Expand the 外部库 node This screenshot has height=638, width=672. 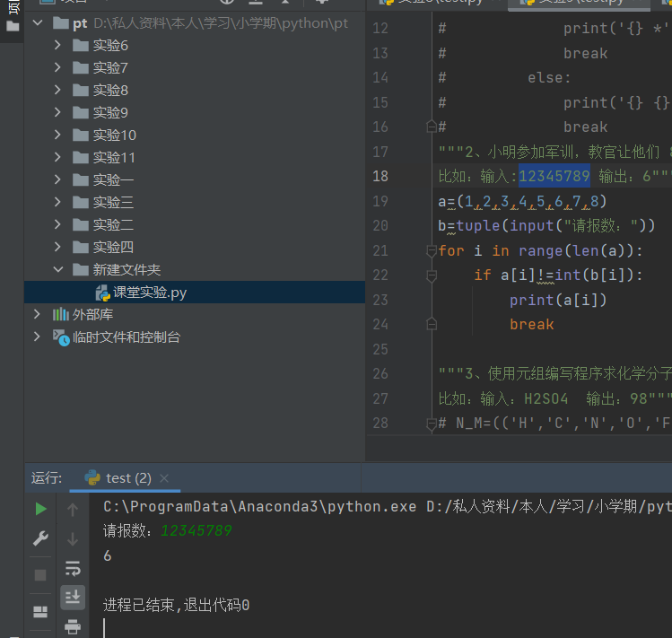37,314
